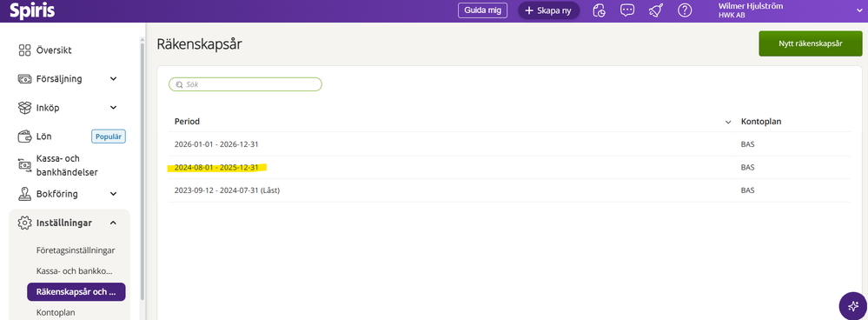Click the Lön wallet icon
The width and height of the screenshot is (868, 320).
24,137
